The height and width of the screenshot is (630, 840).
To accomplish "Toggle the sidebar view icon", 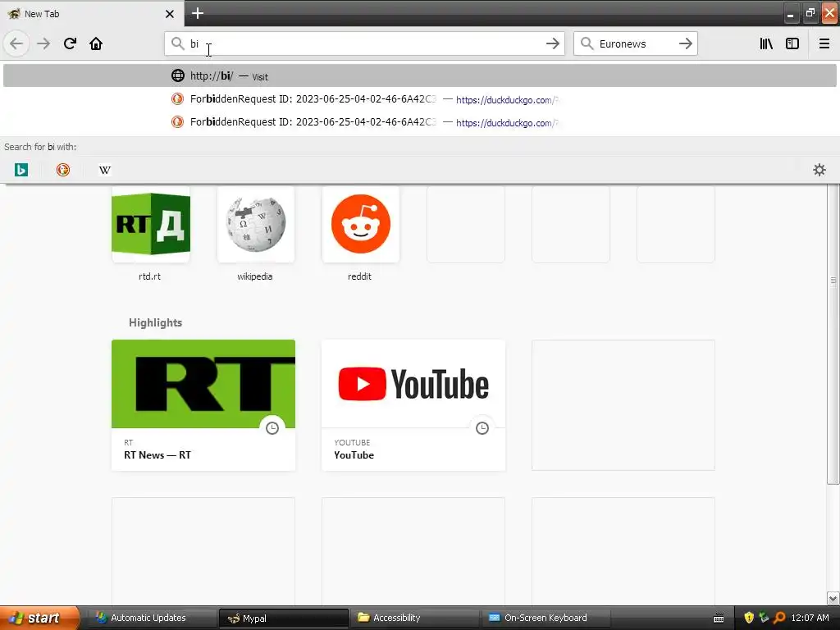I will click(x=792, y=43).
